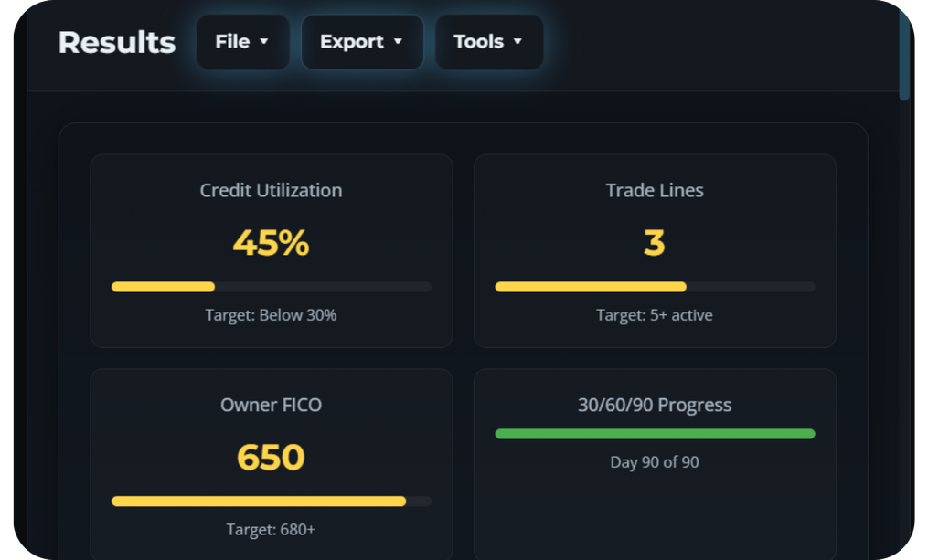Click the 45% utilization value

(x=271, y=243)
